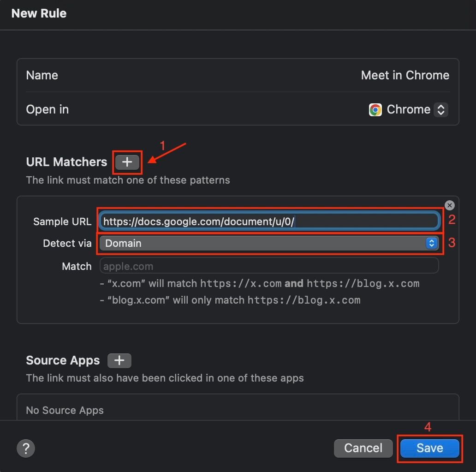Screen dimensions: 476x472
Task: Click the Open in label row
Action: pos(47,109)
